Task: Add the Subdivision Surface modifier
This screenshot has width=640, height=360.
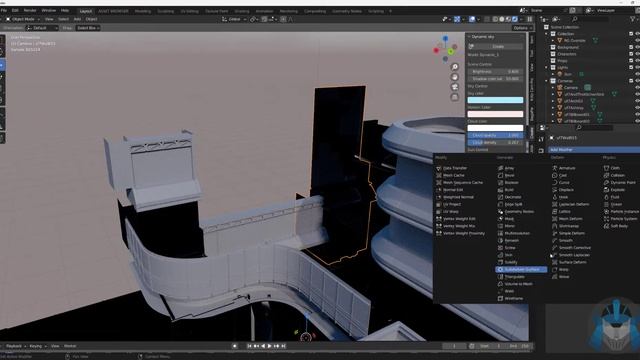Action: pos(521,269)
